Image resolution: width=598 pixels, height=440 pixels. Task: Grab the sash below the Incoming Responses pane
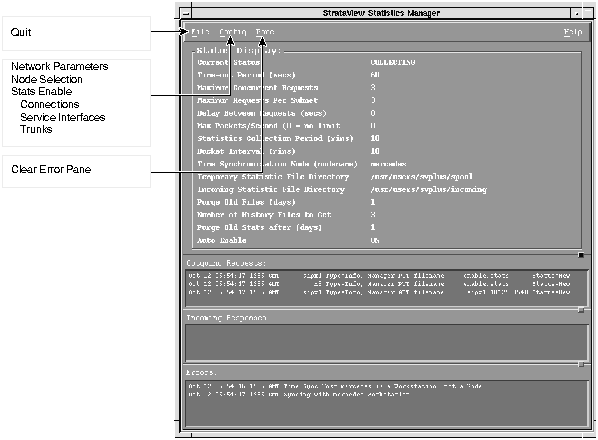[581, 365]
